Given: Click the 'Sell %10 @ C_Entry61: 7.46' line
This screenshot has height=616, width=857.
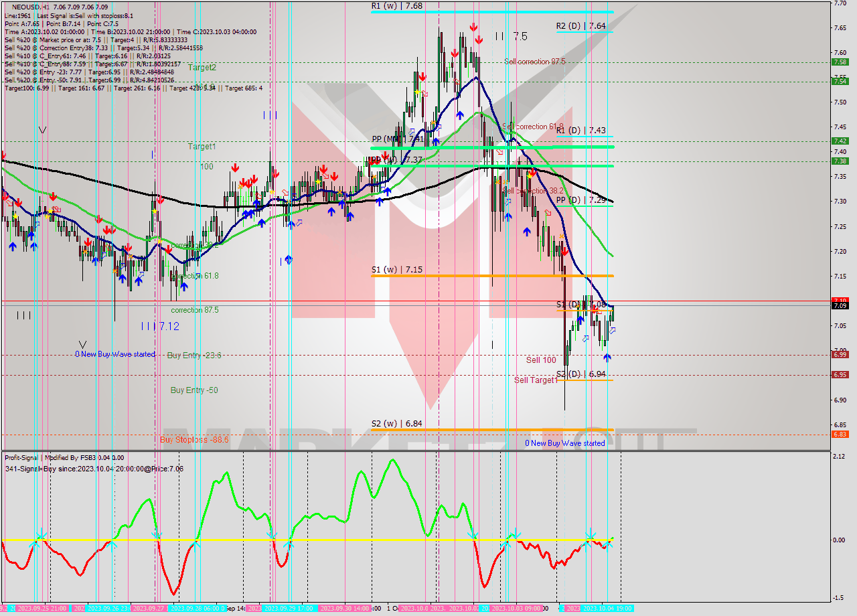Looking at the screenshot, I should [x=89, y=56].
